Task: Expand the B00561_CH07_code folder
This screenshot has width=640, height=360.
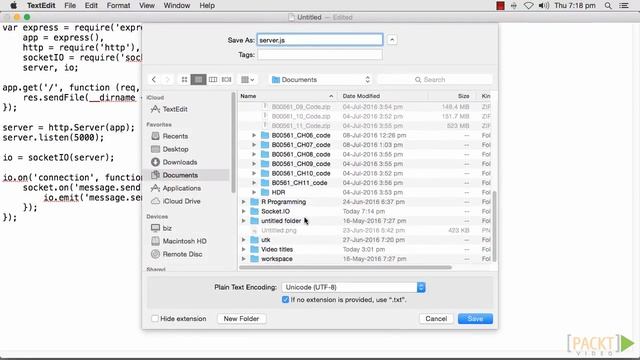Action: pyautogui.click(x=254, y=144)
